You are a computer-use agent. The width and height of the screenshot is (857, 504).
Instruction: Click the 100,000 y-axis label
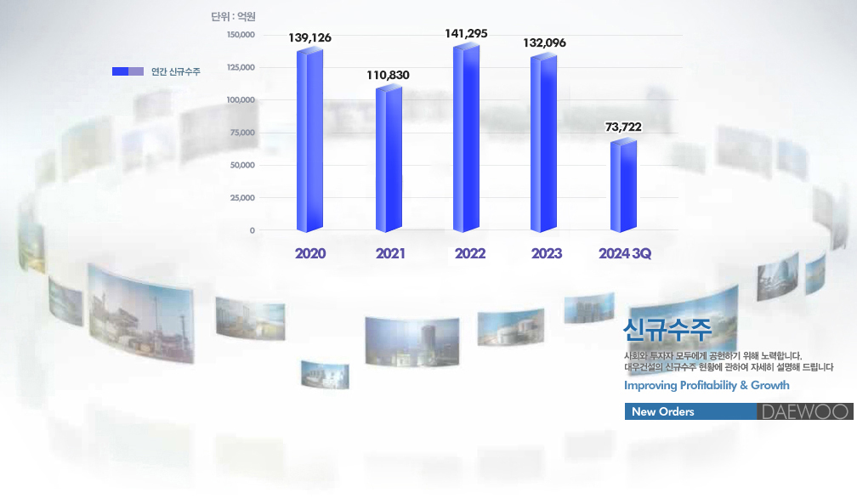tap(241, 100)
